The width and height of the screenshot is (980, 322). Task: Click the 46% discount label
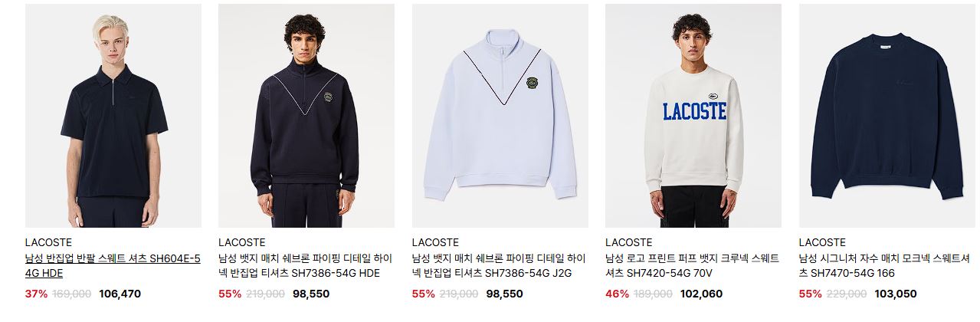[617, 294]
